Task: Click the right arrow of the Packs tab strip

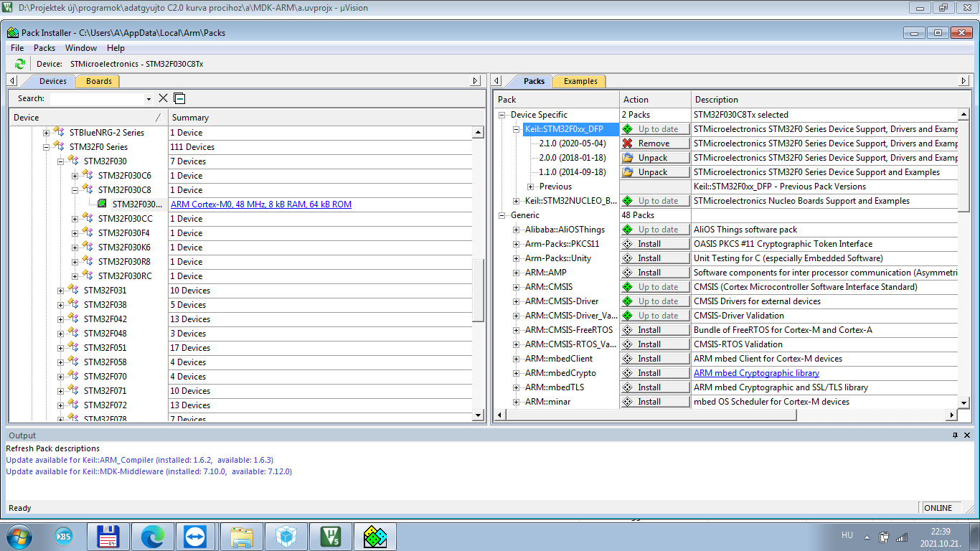Action: [964, 81]
